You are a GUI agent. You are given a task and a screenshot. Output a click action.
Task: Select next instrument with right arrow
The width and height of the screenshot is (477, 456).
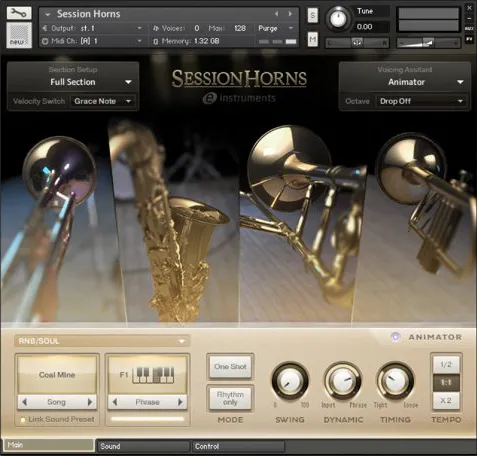point(290,14)
